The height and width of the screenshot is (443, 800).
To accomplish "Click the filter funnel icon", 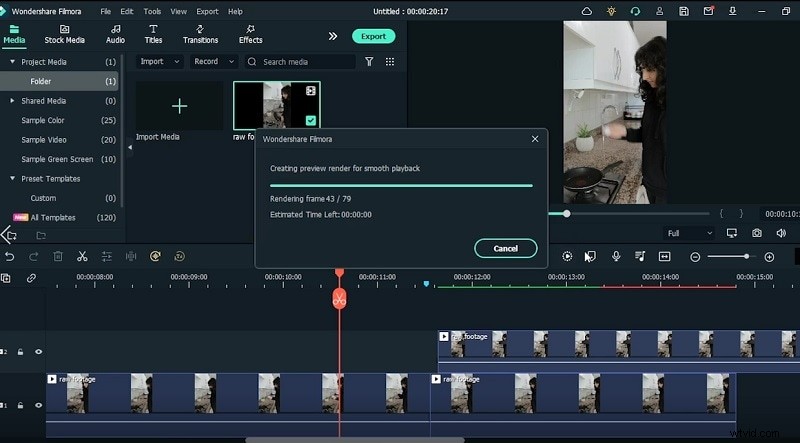I will click(369, 62).
